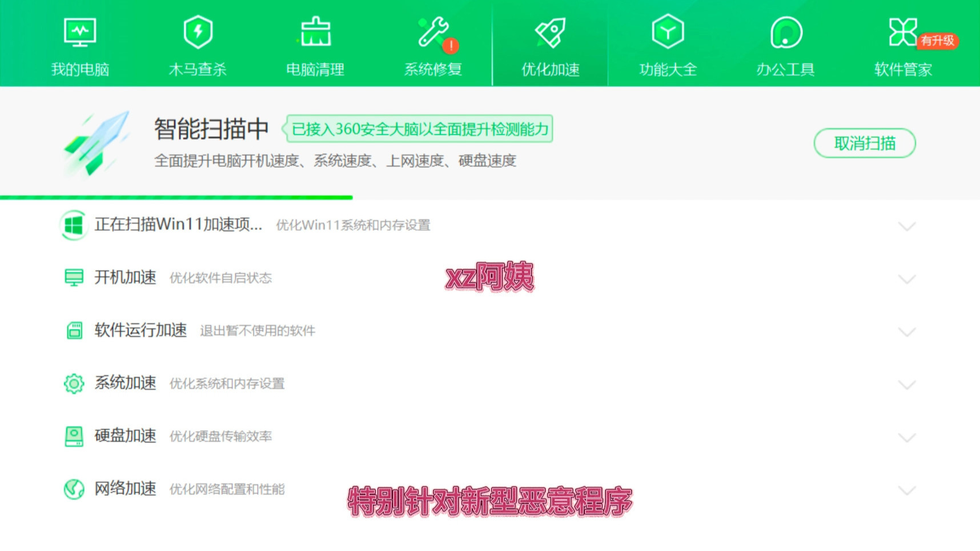Open the 系统修复 wrench icon
This screenshot has width=980, height=551.
[x=433, y=32]
